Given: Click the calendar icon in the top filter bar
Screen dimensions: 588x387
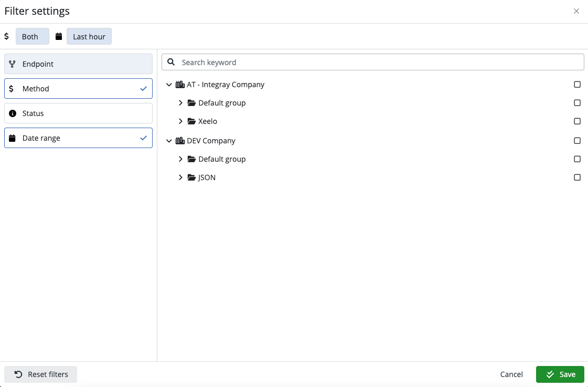Looking at the screenshot, I should (58, 36).
